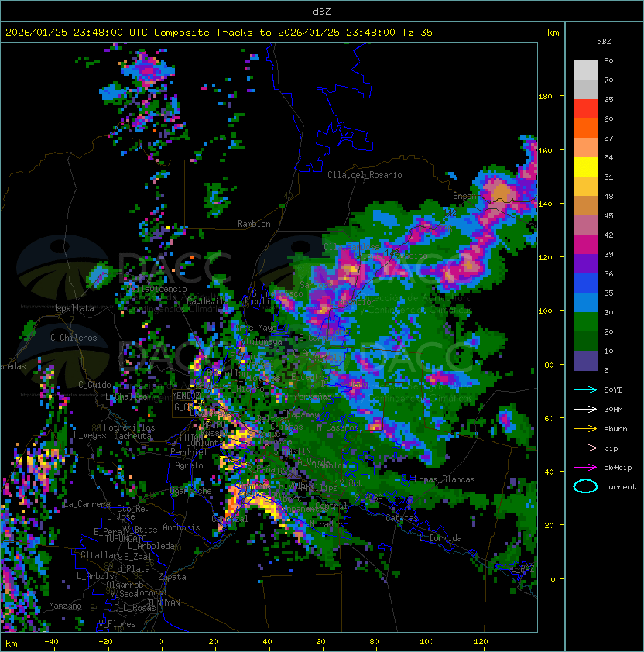Pick the light gray swatch between 80 and 70
The image size is (644, 652).
coord(585,70)
